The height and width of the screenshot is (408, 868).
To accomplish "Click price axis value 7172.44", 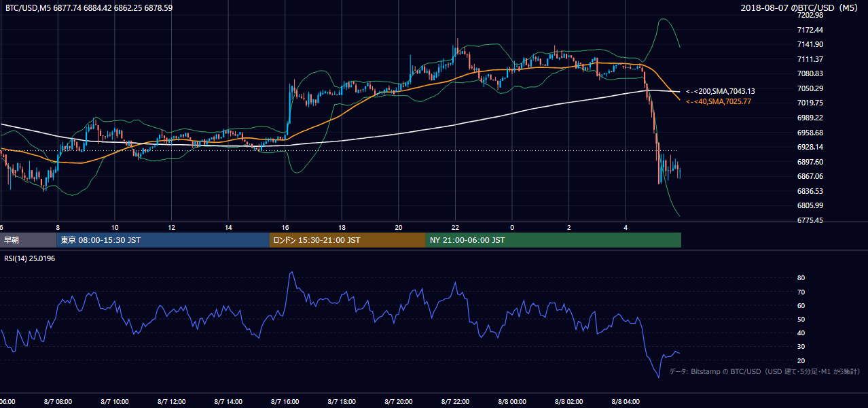I will pyautogui.click(x=810, y=30).
